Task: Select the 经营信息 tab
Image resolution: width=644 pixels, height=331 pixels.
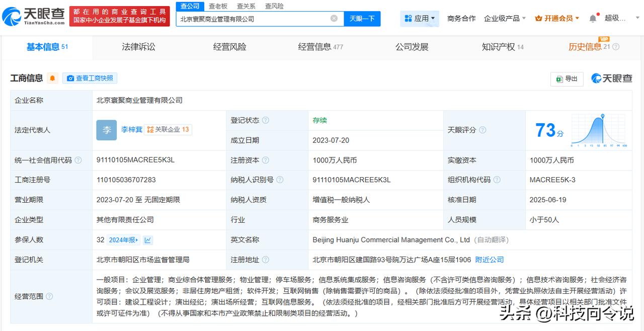Action: coord(320,47)
